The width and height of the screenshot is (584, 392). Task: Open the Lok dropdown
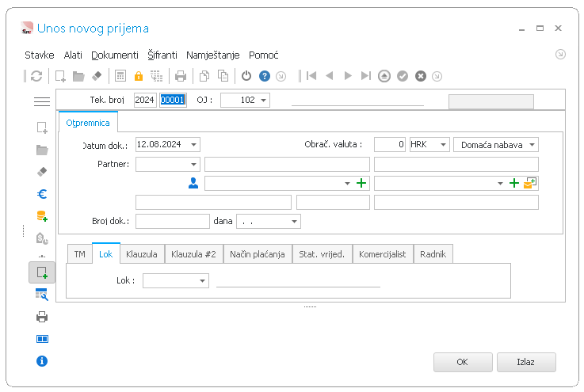coord(202,280)
